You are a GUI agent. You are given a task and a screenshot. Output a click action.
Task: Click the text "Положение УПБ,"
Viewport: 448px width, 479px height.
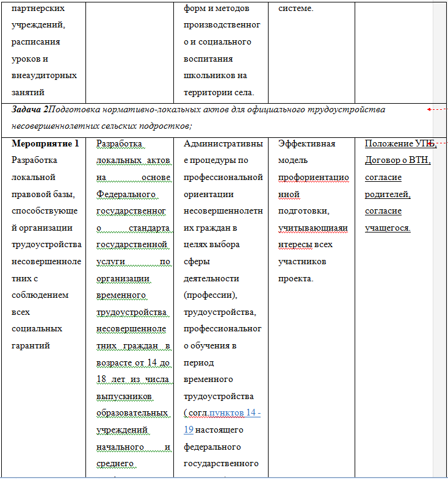(401, 143)
